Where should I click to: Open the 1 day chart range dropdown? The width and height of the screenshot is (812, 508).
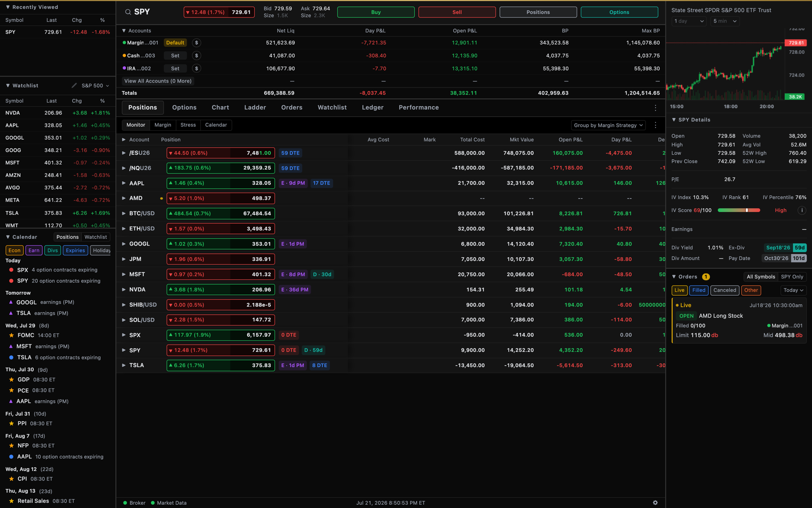tap(689, 21)
